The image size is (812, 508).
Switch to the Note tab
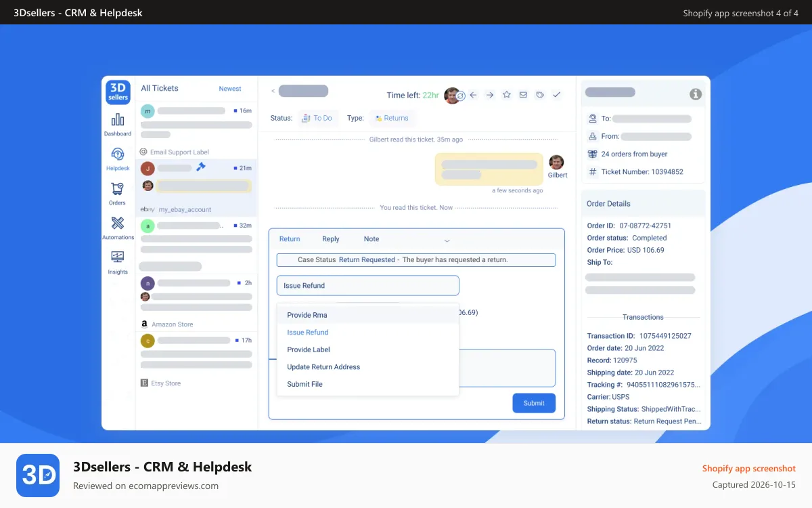tap(371, 239)
